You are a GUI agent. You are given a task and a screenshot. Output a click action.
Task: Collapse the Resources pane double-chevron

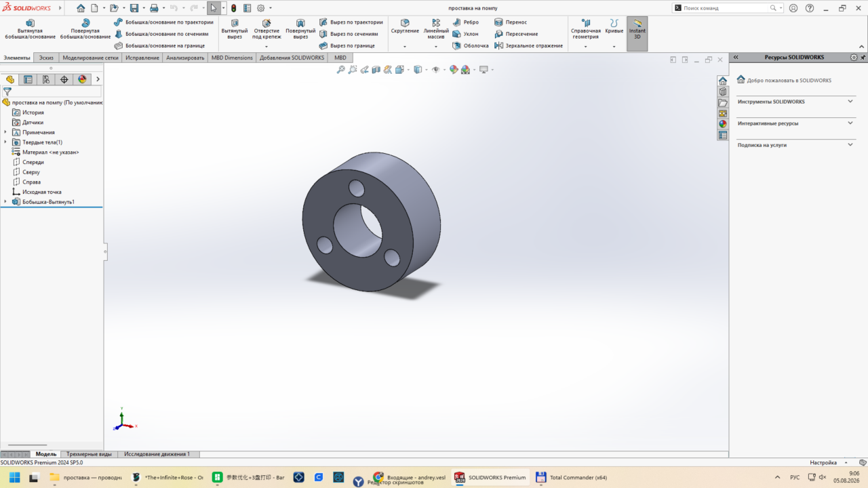[x=736, y=58]
